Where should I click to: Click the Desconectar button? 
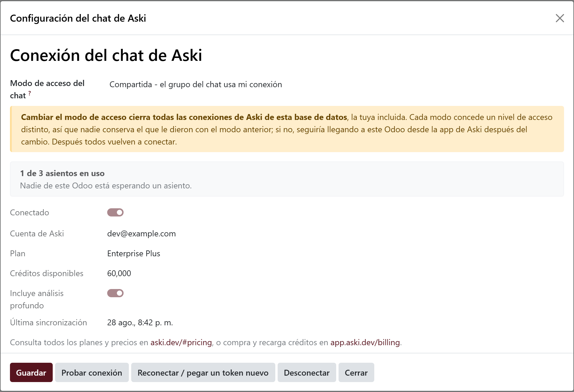tap(307, 372)
